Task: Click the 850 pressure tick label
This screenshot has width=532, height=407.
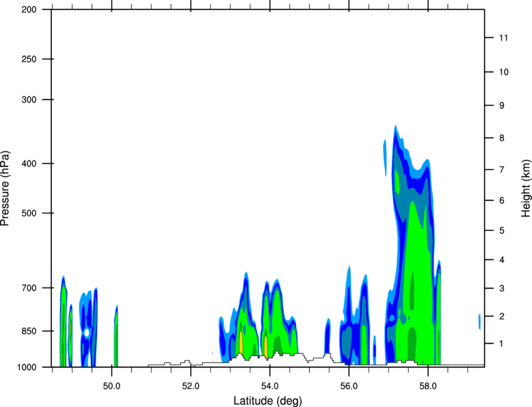Action: 29,331
